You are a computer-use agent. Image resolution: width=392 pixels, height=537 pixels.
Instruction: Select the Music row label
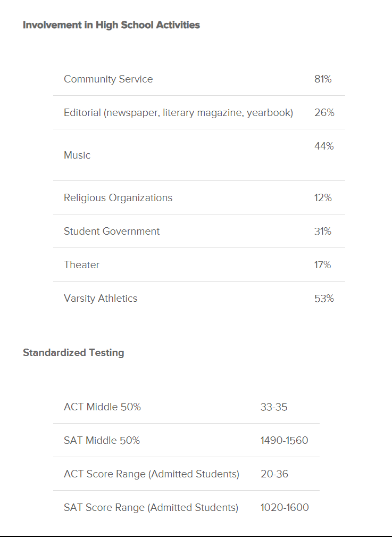[x=77, y=155]
